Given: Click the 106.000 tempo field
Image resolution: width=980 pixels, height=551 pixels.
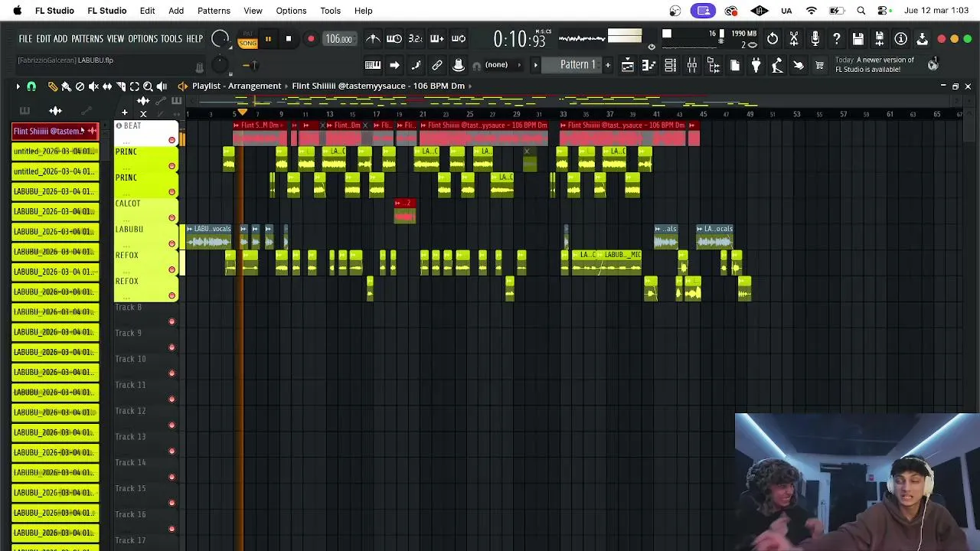Looking at the screenshot, I should (x=338, y=39).
